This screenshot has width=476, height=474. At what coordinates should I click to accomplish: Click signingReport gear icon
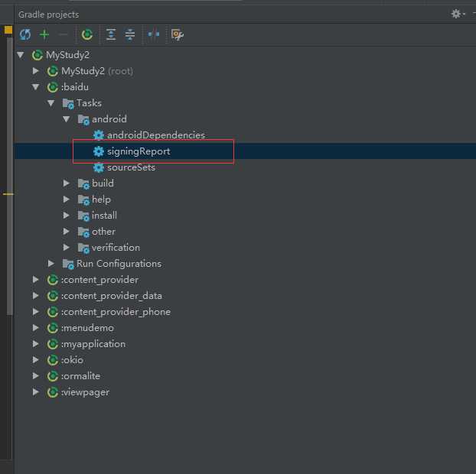(x=99, y=151)
